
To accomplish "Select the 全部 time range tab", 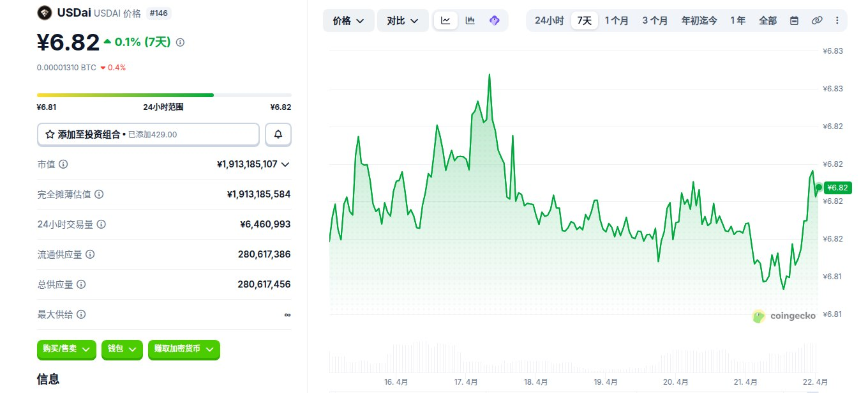I will coord(768,20).
